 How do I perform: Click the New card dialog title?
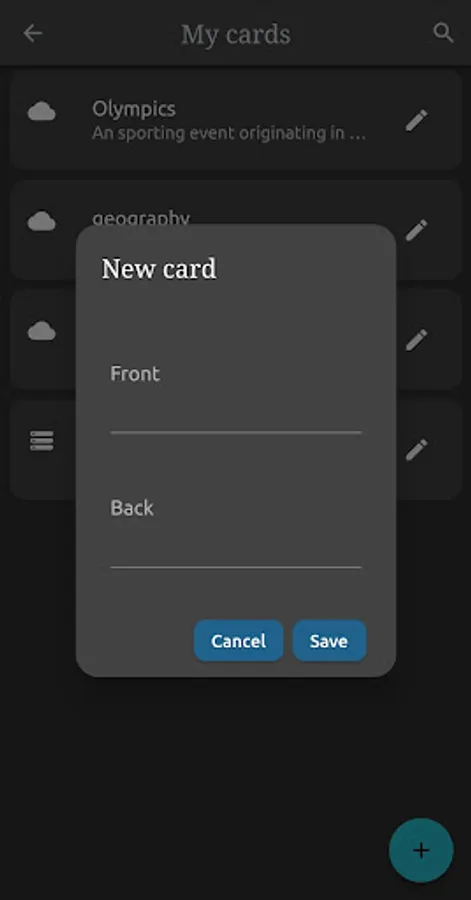coord(159,269)
